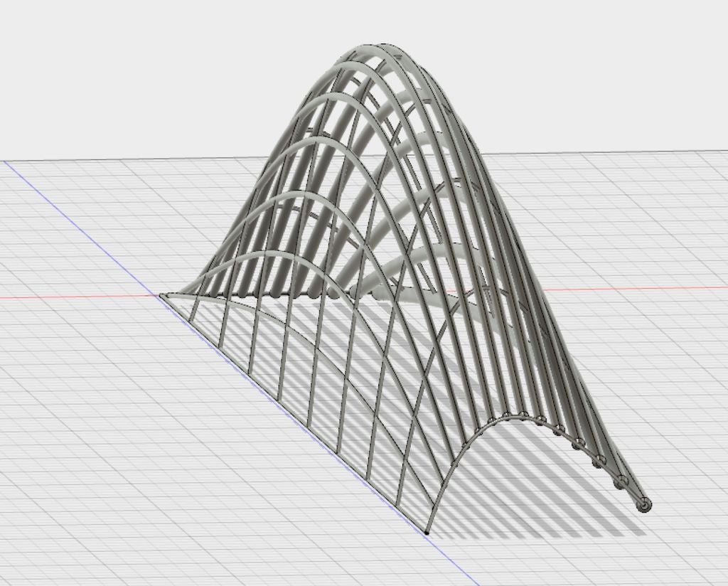
Task: Click the second tube end cap from right
Action: point(621,482)
